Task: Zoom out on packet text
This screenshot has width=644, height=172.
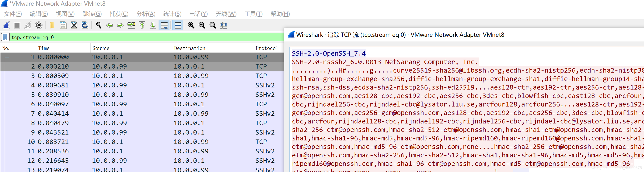Action: pos(202,25)
